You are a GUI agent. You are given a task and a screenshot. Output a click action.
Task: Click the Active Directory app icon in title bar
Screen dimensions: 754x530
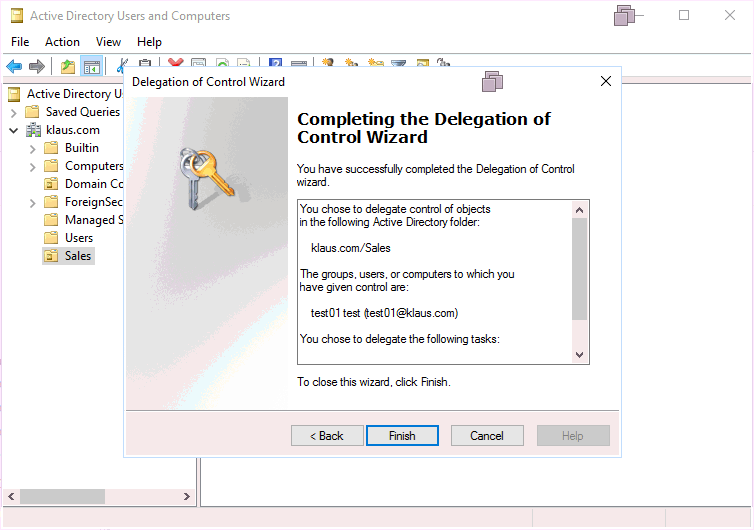click(17, 16)
